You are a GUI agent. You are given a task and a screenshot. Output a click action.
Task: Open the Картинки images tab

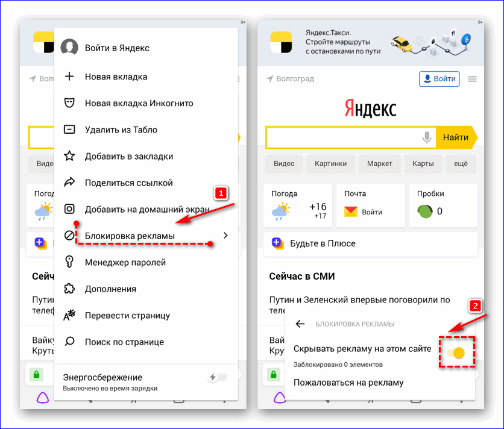(330, 163)
